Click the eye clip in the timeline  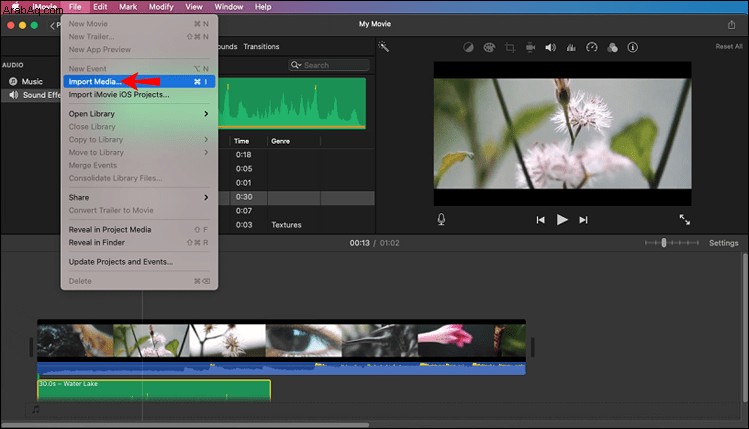coord(303,340)
